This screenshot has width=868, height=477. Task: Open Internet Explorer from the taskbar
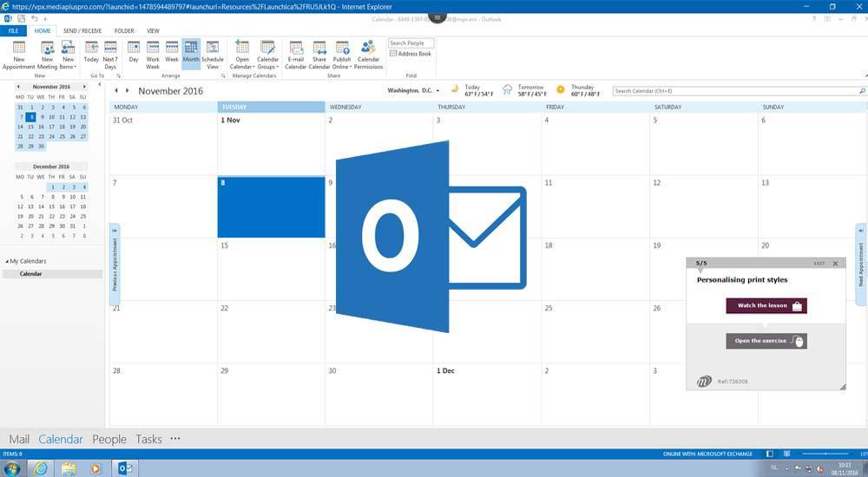coord(40,468)
